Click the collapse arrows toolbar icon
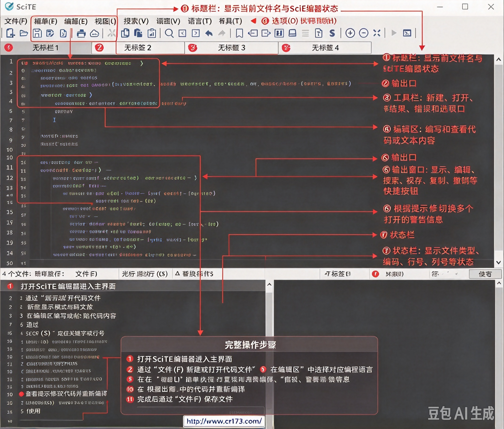Screen dimensions: 504x429 (377, 33)
